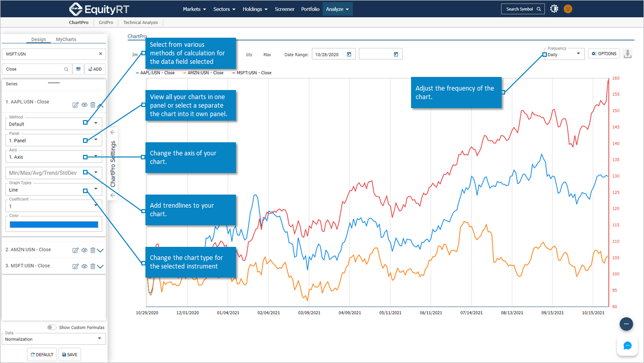Open the chat support bubble
The width and height of the screenshot is (644, 363).
tap(627, 345)
